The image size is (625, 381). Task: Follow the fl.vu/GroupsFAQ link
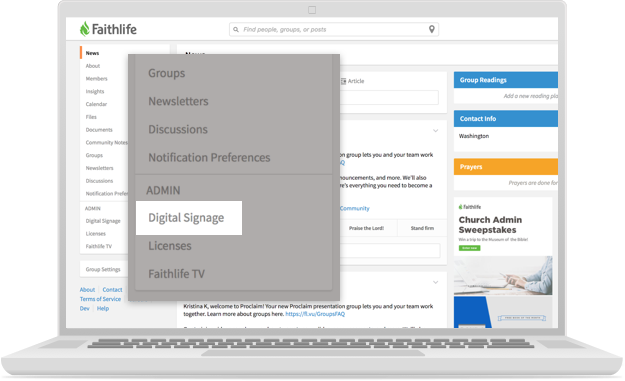point(315,314)
